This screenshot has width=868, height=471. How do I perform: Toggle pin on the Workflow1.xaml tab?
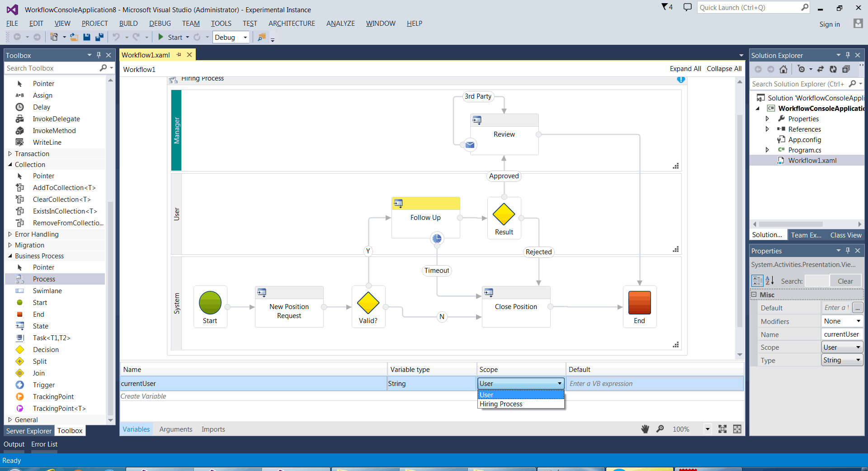tap(179, 55)
